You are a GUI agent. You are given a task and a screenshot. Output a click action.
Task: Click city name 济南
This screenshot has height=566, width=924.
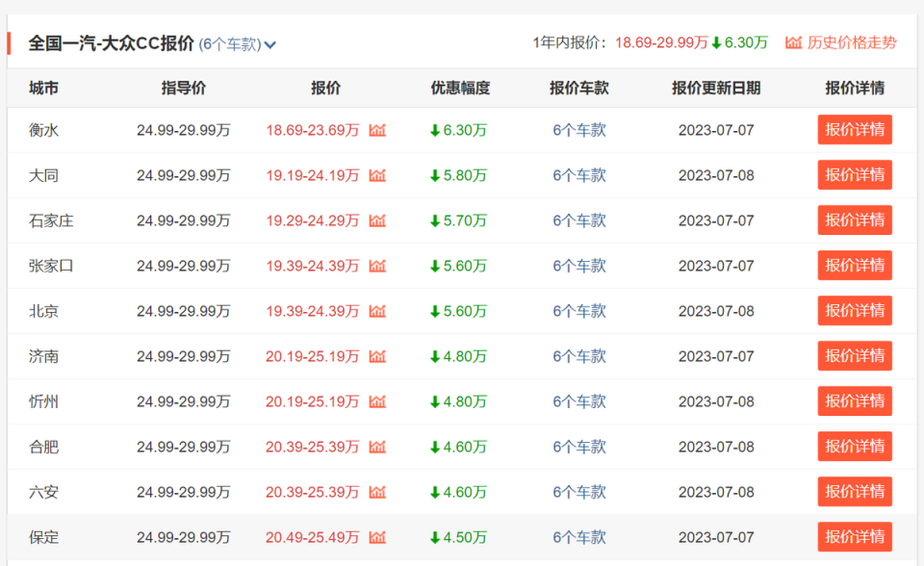point(43,357)
